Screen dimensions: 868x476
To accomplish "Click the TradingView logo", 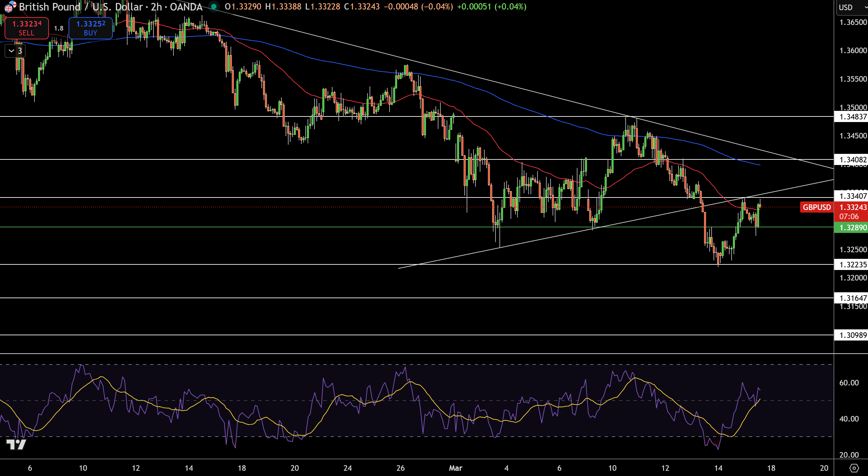I will coord(16,444).
